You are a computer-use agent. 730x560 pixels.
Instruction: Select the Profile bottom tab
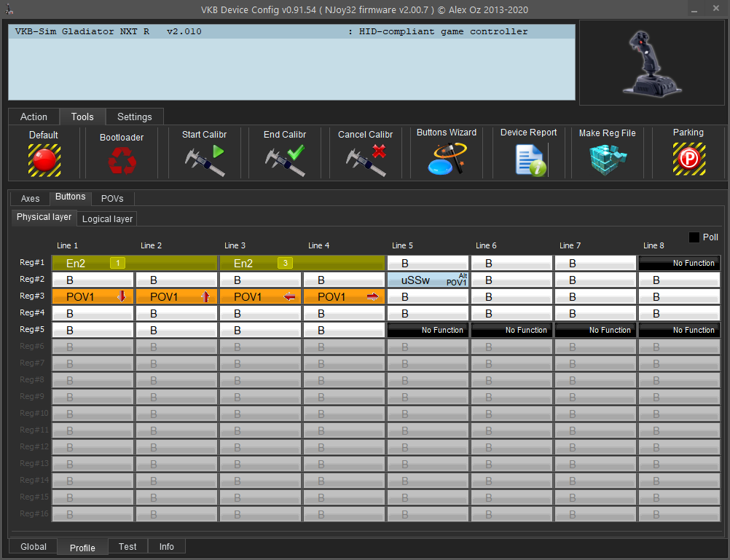click(82, 548)
